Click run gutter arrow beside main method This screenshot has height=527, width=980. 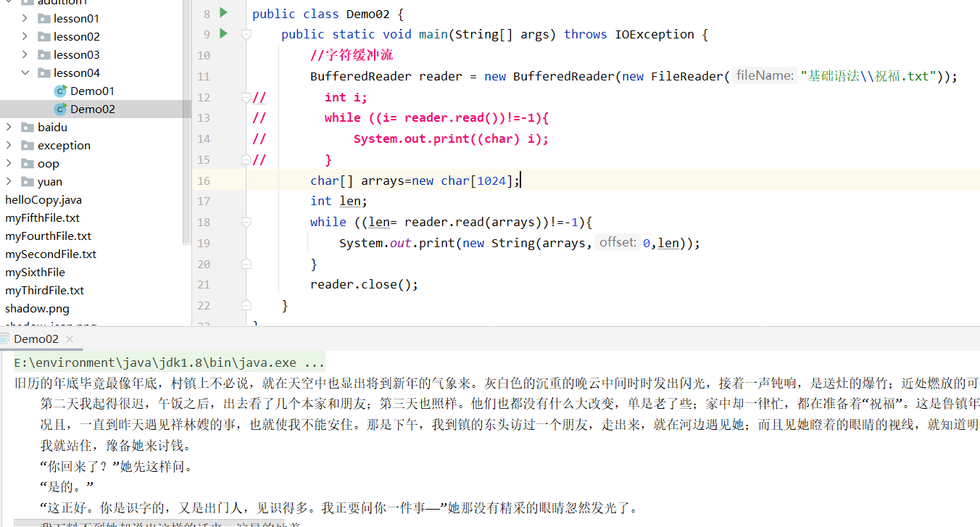[x=223, y=33]
